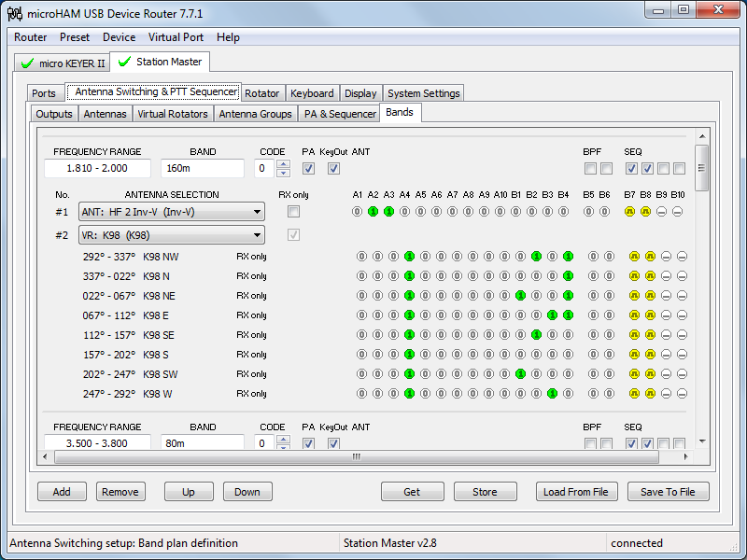Click the Store button
This screenshot has height=560, width=747.
coord(485,492)
